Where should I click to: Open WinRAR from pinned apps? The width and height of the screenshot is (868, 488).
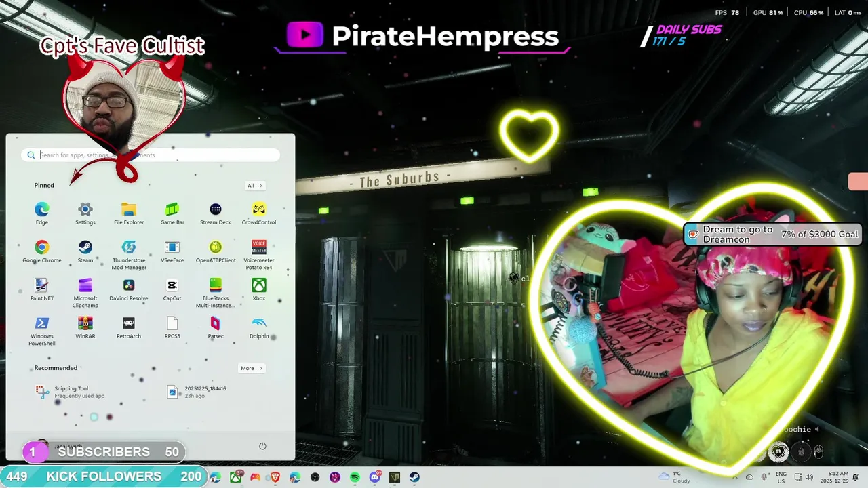[85, 327]
